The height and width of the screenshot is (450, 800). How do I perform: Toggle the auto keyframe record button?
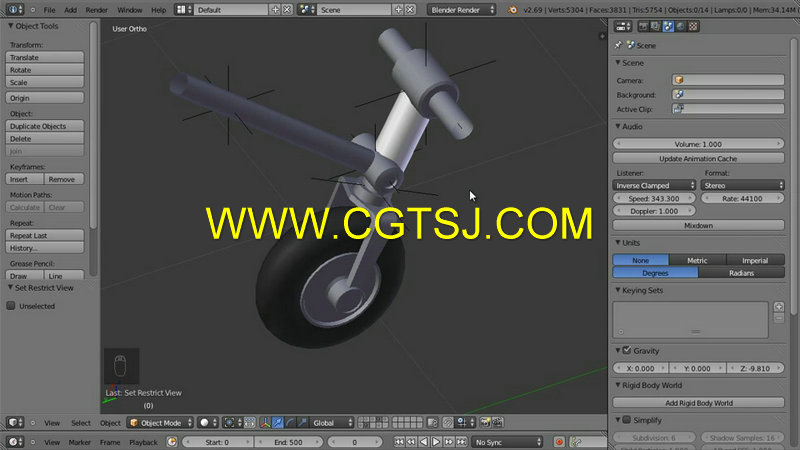(x=559, y=442)
